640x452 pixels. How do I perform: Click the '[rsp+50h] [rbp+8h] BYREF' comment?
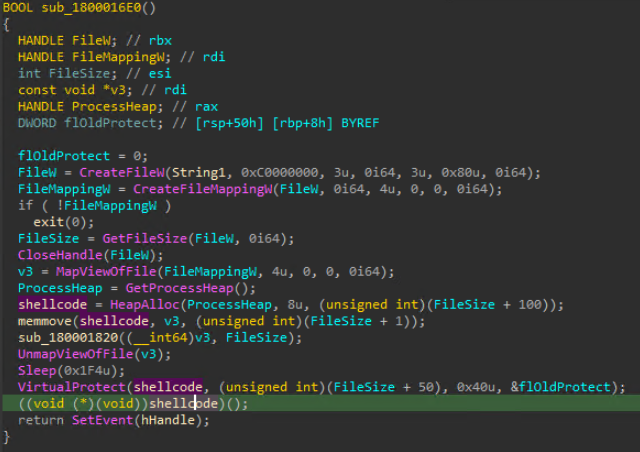(287, 123)
